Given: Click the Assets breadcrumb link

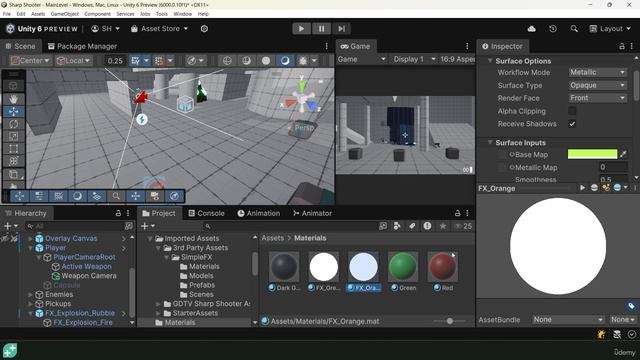Looking at the screenshot, I should click(272, 238).
